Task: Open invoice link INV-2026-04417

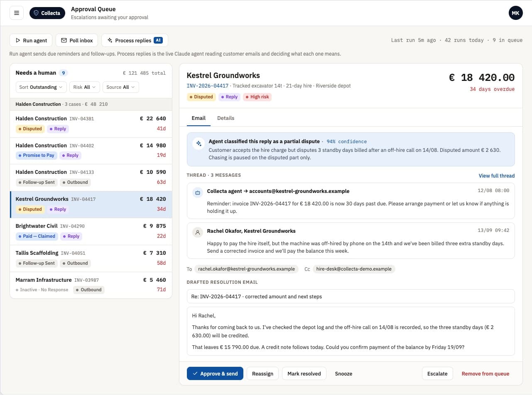Action: click(x=208, y=86)
